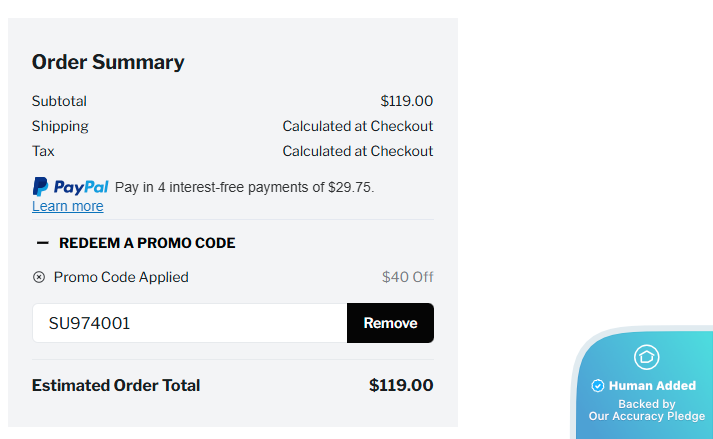713x439 pixels.
Task: Click the circular house icon on the badge
Action: pos(647,356)
